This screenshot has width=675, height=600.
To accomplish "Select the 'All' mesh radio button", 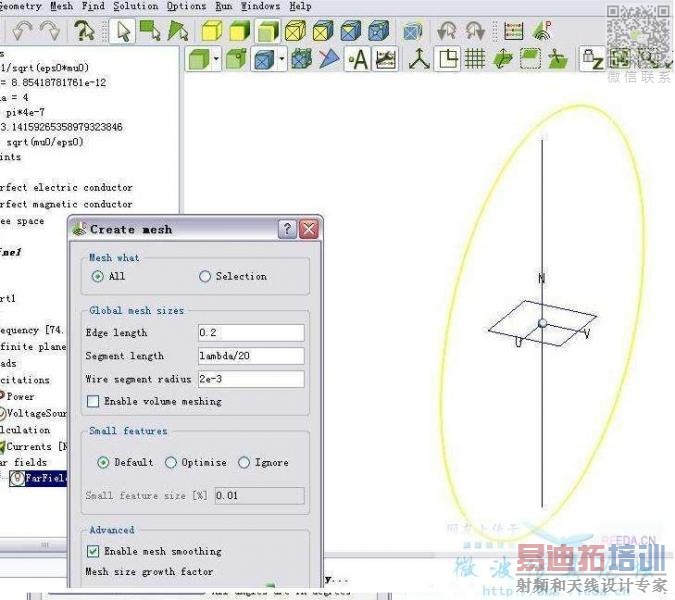I will click(98, 276).
